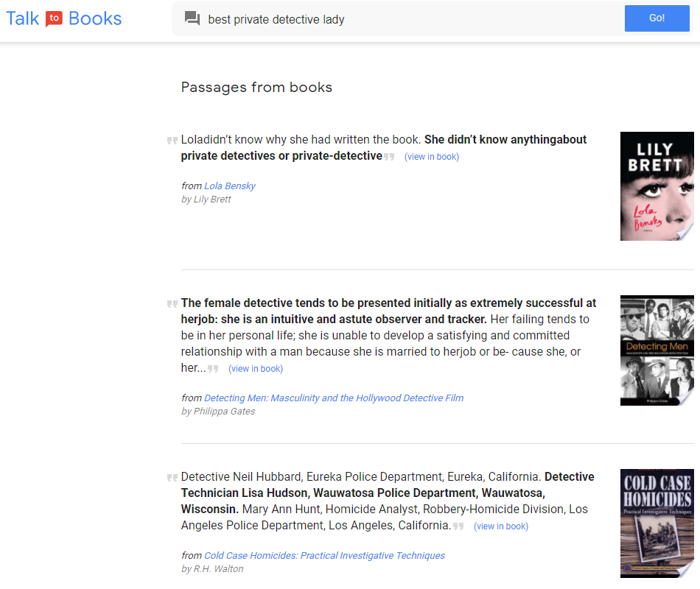
Task: Click the Talk to Books logo
Action: click(64, 18)
